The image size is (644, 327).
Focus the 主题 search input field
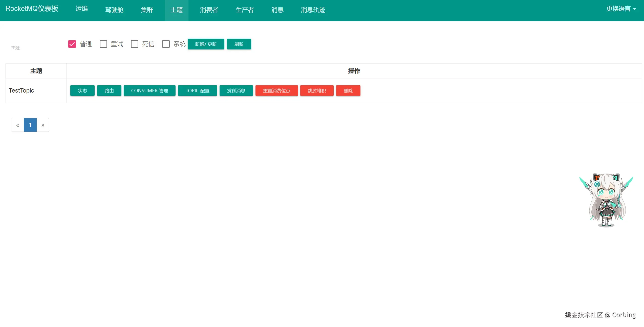coord(44,47)
